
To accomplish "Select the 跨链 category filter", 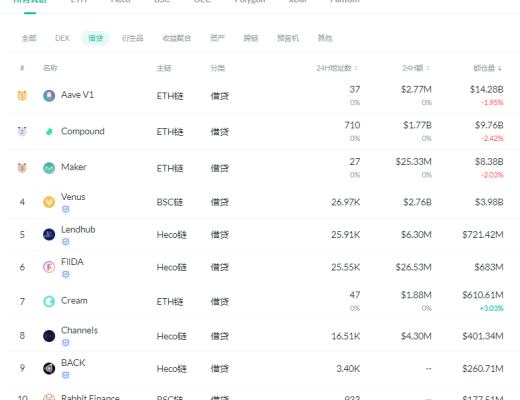I will pos(251,38).
